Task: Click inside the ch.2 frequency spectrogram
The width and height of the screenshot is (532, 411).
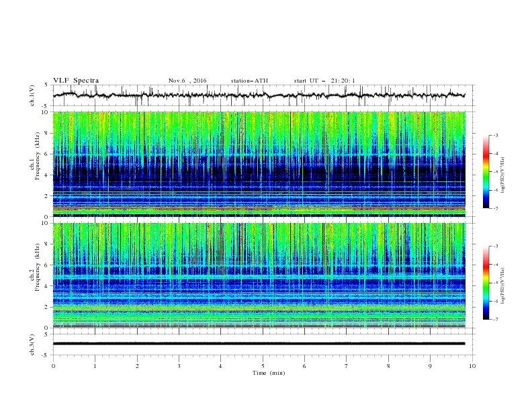Action: (x=259, y=275)
